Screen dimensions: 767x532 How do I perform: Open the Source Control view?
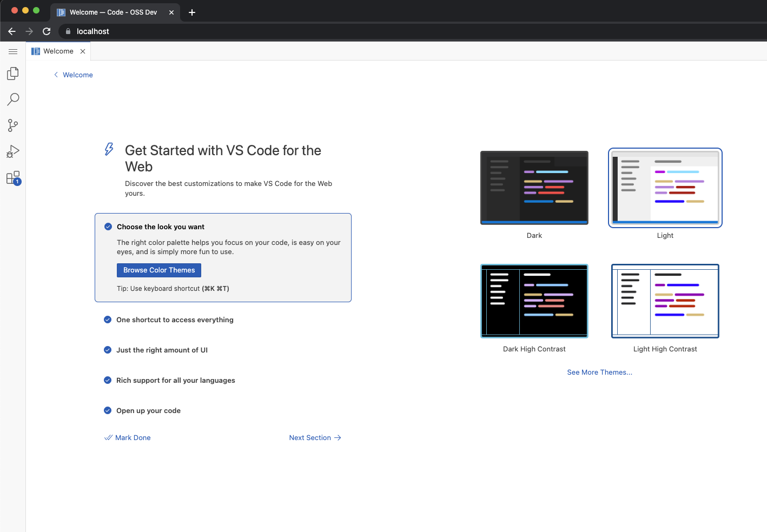[x=13, y=125]
